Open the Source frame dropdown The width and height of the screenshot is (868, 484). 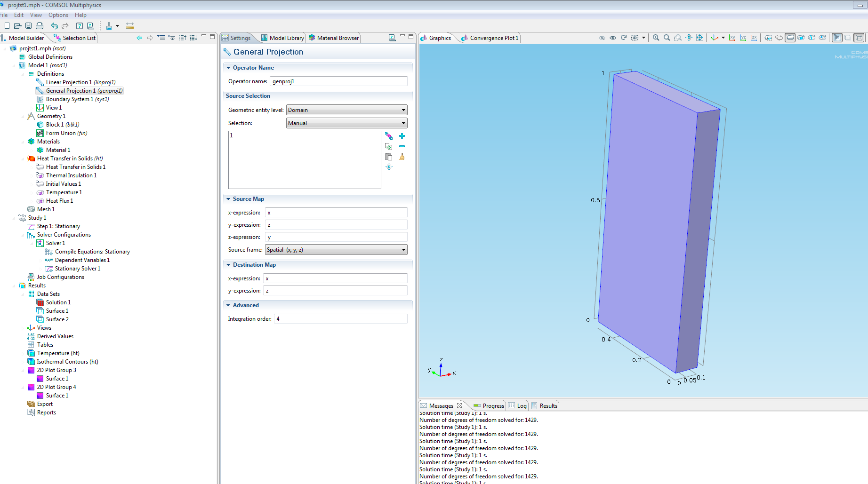pos(336,250)
